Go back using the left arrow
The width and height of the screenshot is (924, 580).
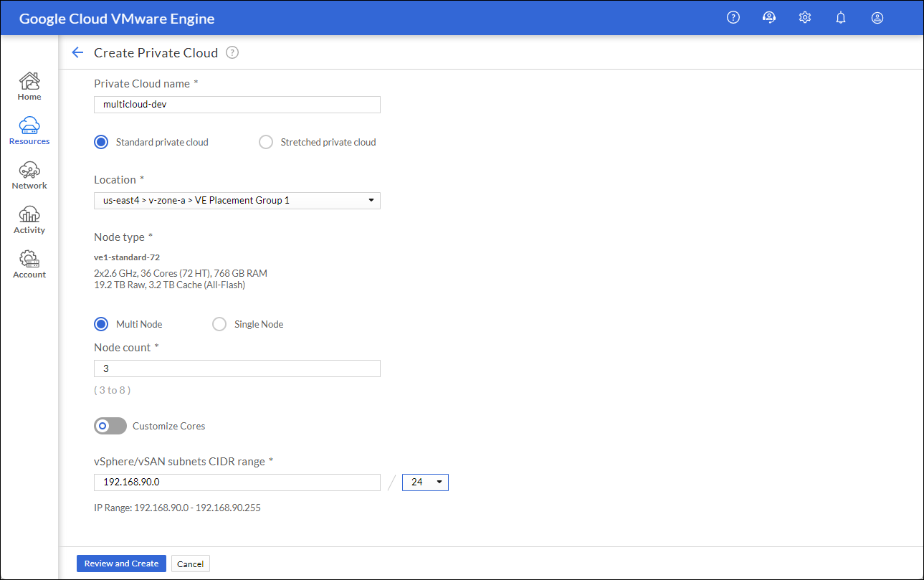78,52
